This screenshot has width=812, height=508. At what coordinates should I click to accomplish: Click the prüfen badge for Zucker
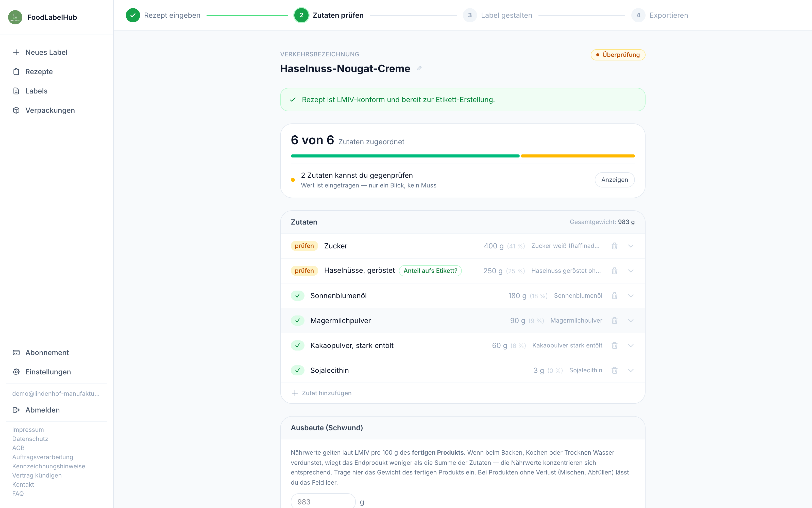tap(304, 246)
